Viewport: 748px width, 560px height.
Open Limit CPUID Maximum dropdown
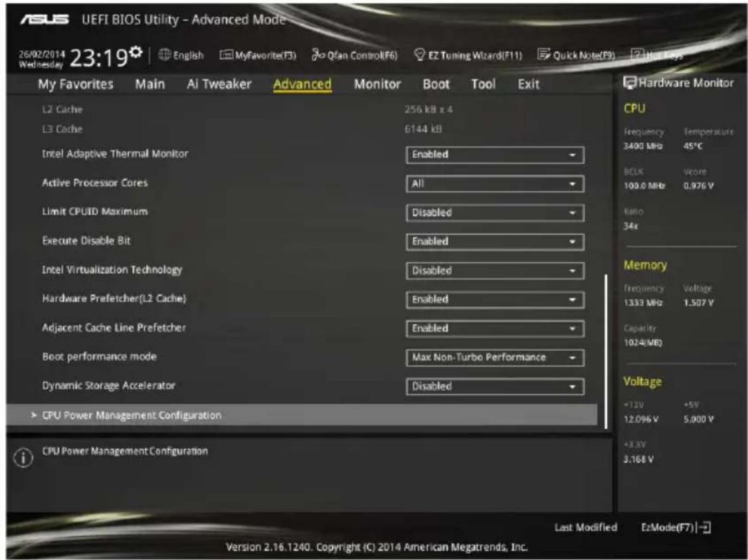click(495, 213)
